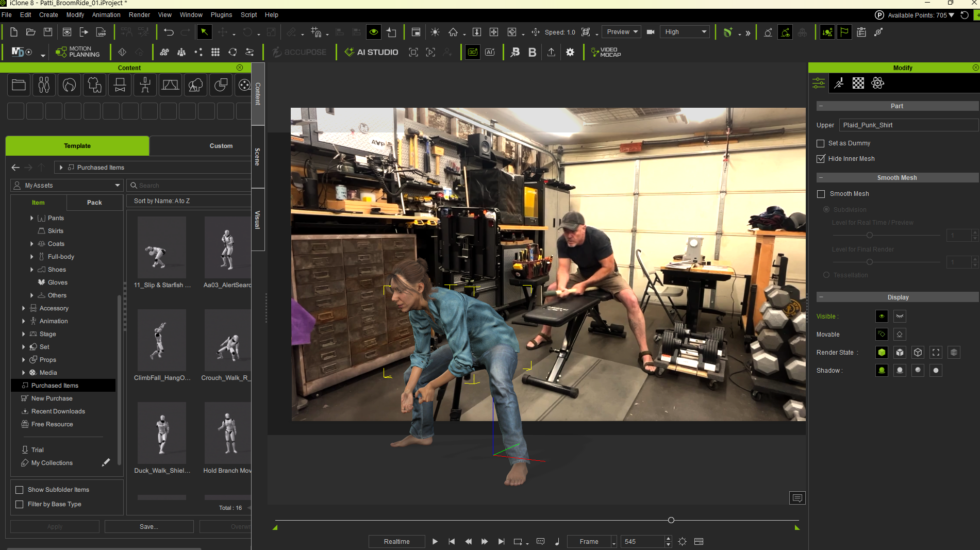Open the Video Mocap tool
The image size is (980, 550).
[606, 52]
